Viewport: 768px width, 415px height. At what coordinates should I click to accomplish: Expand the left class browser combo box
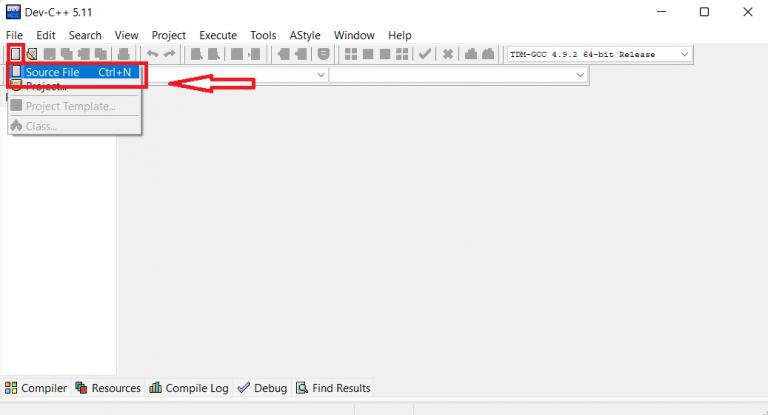tap(321, 75)
